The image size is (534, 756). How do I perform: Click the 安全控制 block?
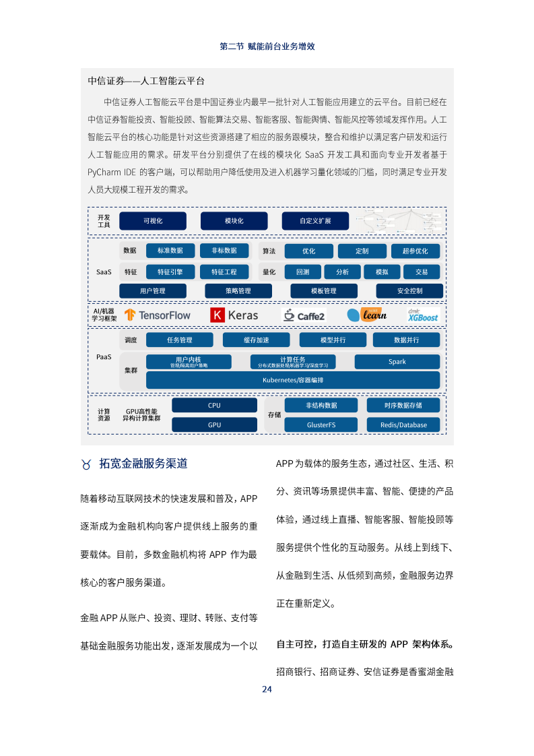tap(409, 290)
